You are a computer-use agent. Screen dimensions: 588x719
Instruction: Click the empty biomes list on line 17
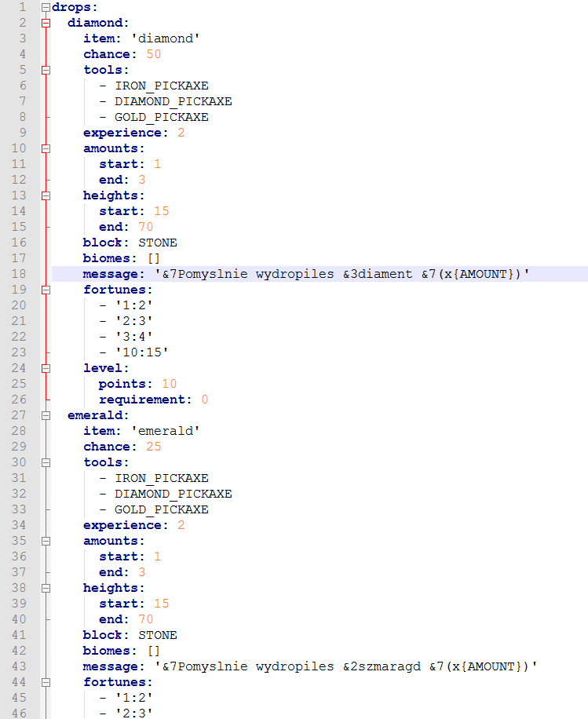(154, 258)
